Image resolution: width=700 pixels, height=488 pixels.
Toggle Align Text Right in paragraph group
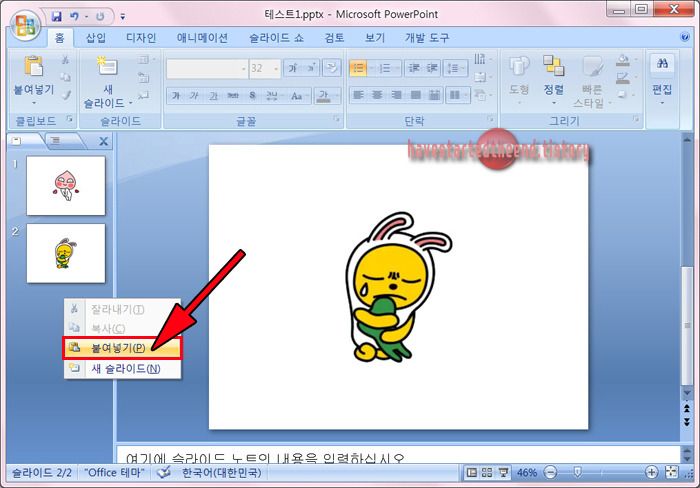[x=396, y=95]
